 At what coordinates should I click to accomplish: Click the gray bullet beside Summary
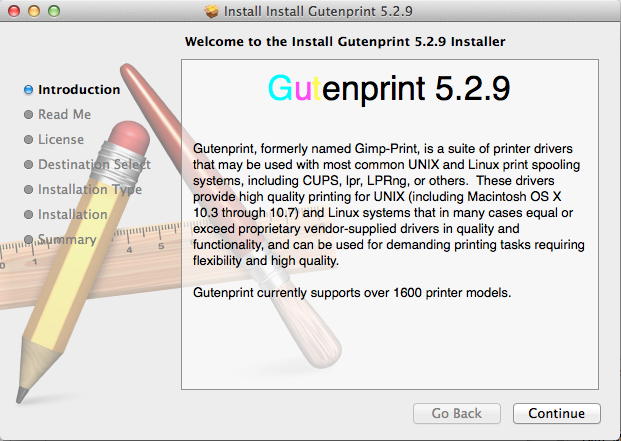[x=29, y=239]
